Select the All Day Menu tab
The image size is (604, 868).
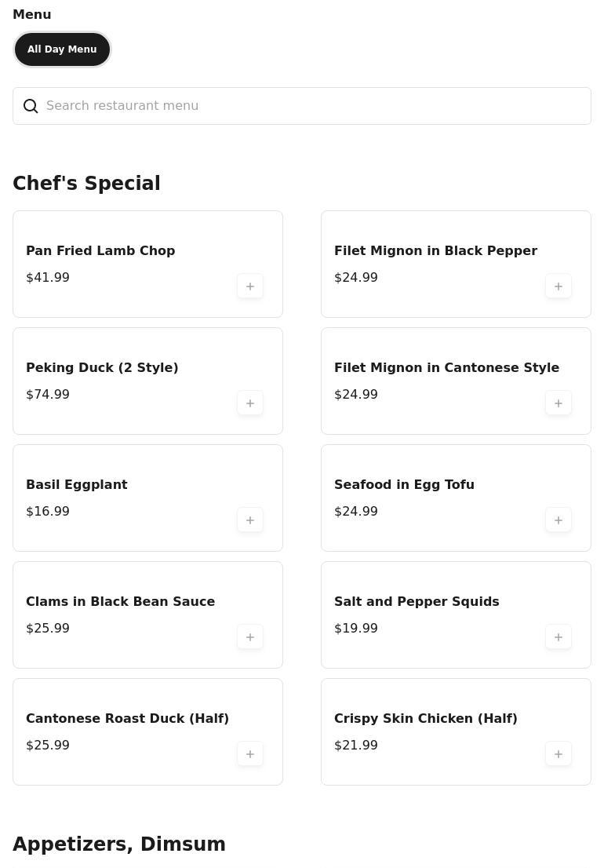[x=62, y=49]
